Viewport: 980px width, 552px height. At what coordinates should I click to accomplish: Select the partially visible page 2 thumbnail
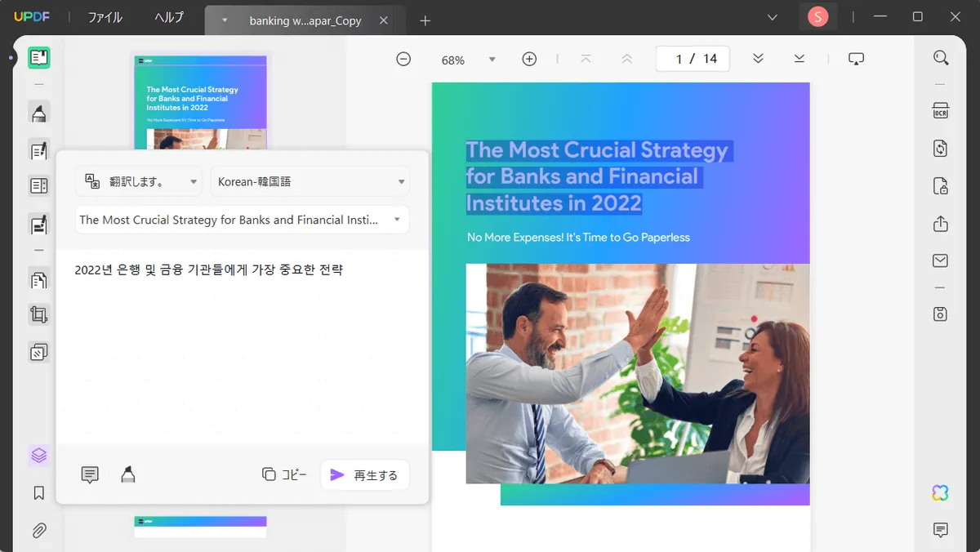click(x=200, y=527)
